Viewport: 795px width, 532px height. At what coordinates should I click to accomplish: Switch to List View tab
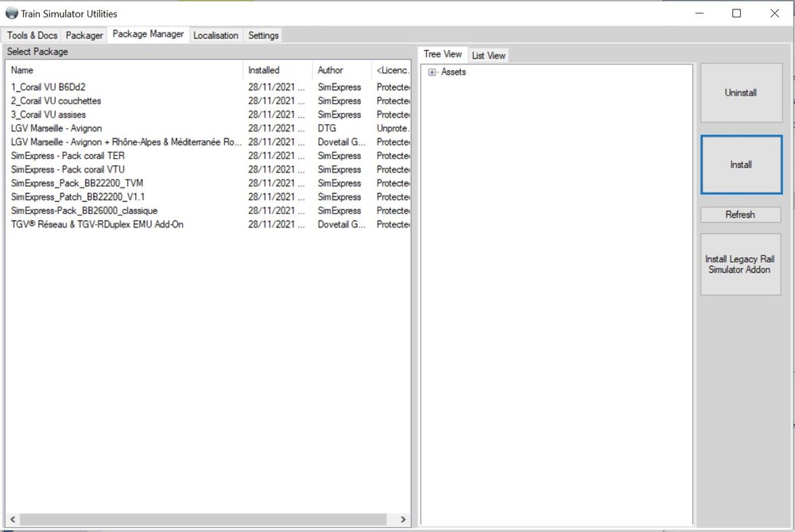[488, 56]
